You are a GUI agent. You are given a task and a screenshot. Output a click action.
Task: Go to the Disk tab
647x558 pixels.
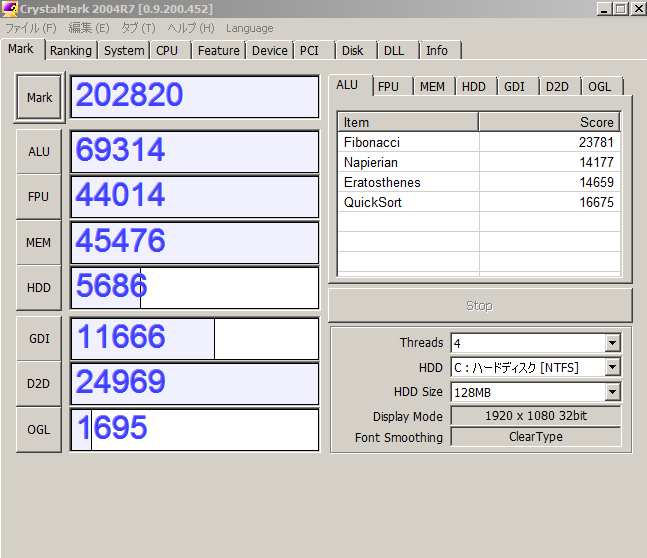pyautogui.click(x=356, y=50)
